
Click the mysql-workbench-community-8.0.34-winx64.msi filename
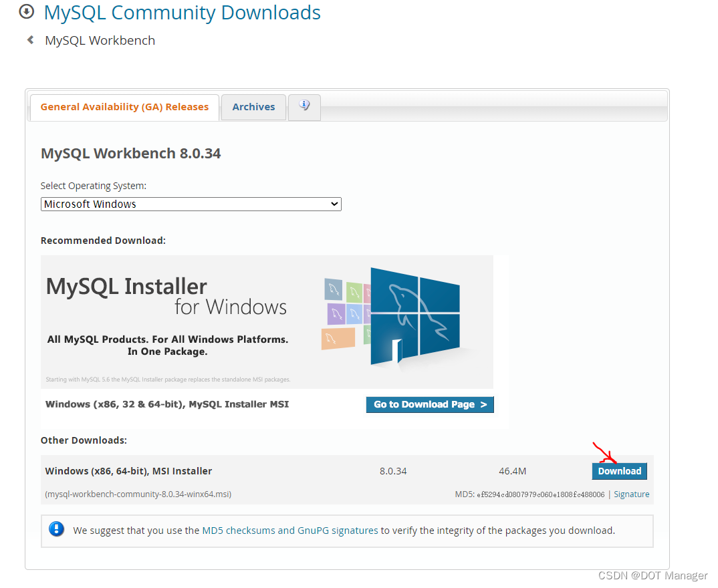point(138,494)
